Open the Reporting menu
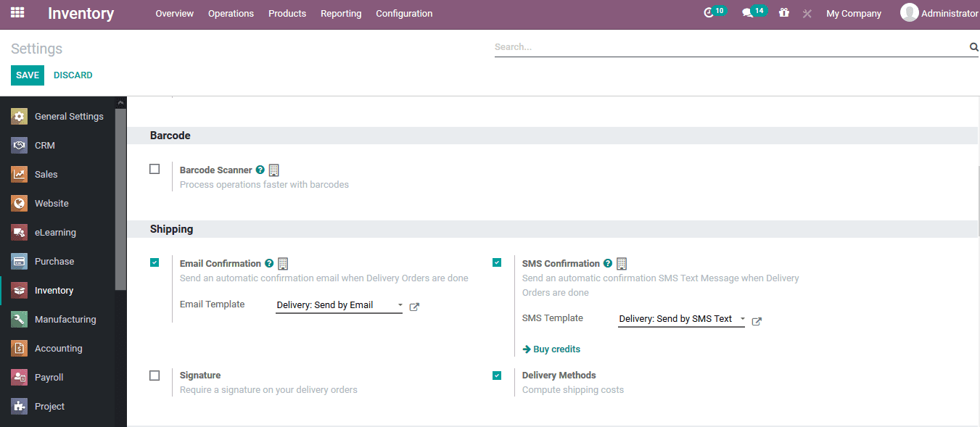Screen dimensions: 980x427 coord(341,13)
